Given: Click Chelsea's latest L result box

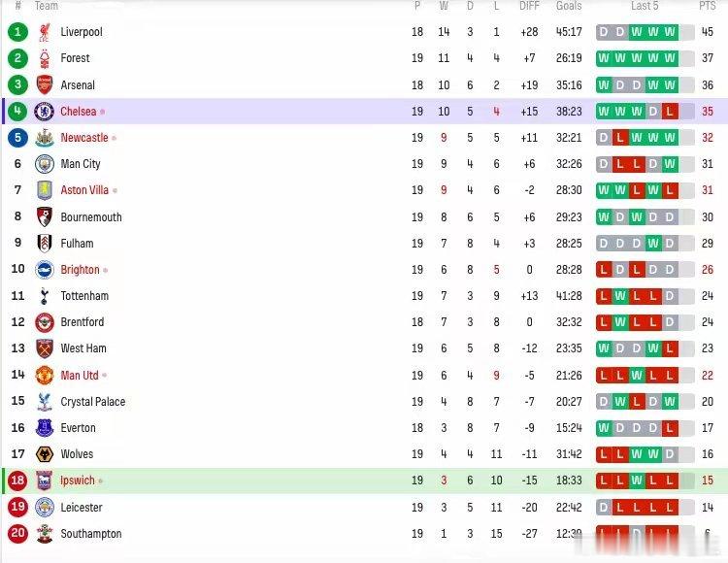Looking at the screenshot, I should 670,112.
